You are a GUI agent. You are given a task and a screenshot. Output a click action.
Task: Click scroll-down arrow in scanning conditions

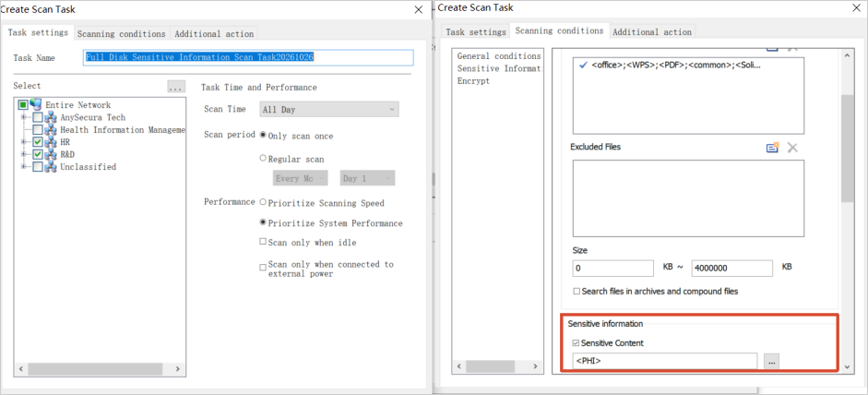848,366
